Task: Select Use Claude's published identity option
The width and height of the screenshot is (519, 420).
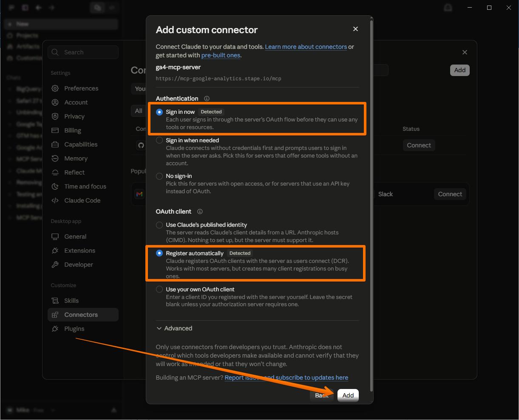Action: [159, 225]
